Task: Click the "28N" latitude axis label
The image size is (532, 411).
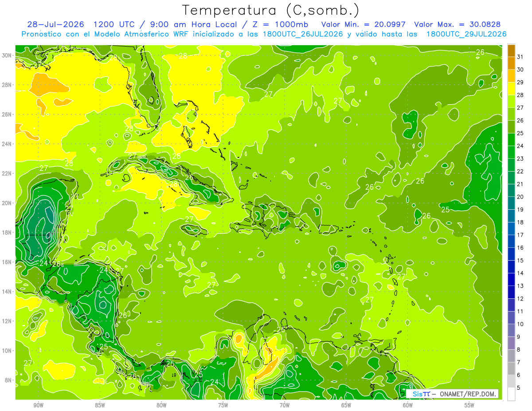Action: coord(7,85)
